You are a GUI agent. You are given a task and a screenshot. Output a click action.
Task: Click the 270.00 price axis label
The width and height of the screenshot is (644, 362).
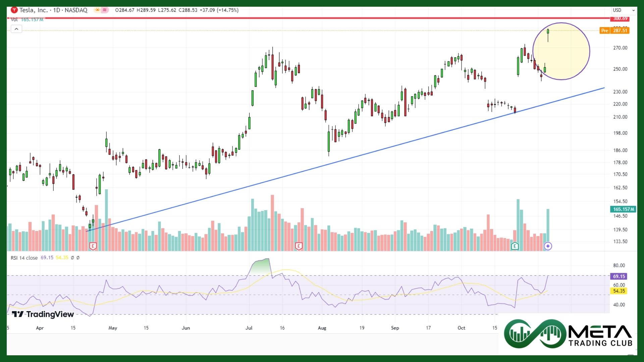(x=620, y=48)
